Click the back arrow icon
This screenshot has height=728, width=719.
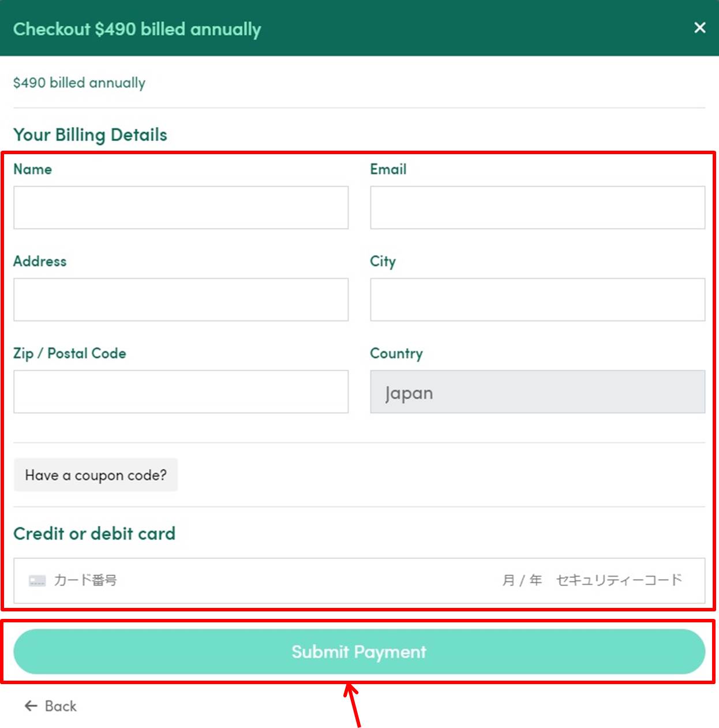pos(31,705)
